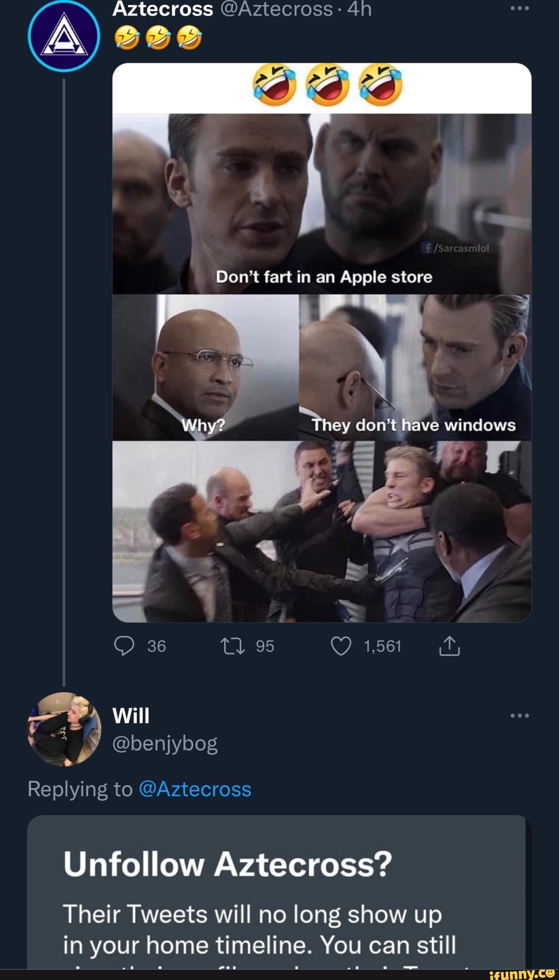Open the Will display name
Image resolution: width=559 pixels, height=980 pixels.
[x=131, y=716]
